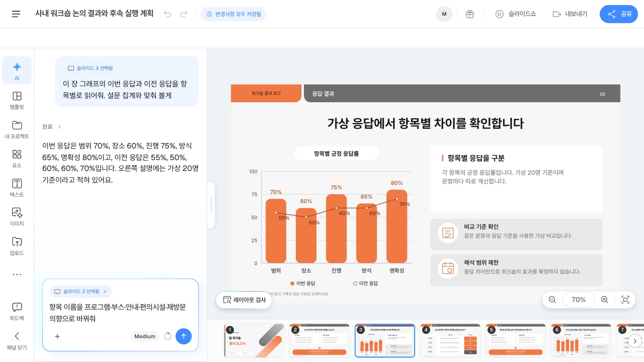The height and width of the screenshot is (362, 644).
Task: Click the 내보내기 export button
Action: coord(570,14)
